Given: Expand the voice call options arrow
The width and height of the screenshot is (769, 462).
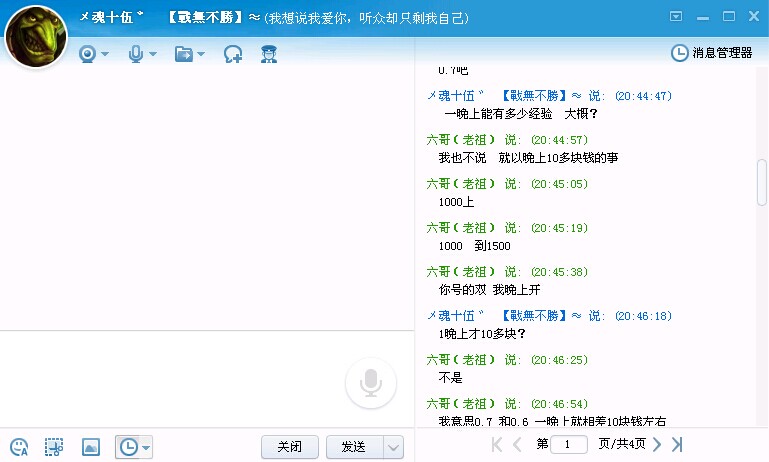Looking at the screenshot, I should coord(153,54).
